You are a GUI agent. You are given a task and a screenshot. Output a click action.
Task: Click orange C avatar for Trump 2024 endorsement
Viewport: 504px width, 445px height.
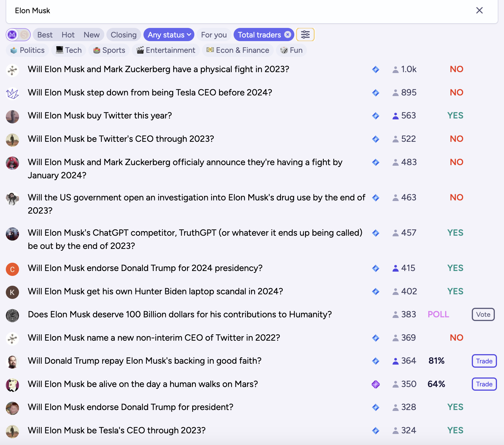[13, 269]
